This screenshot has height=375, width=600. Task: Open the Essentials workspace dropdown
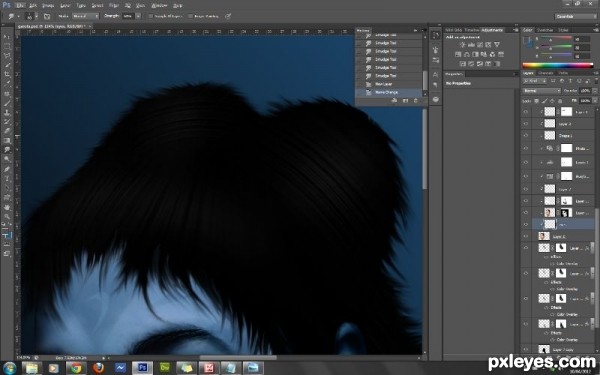coord(576,16)
